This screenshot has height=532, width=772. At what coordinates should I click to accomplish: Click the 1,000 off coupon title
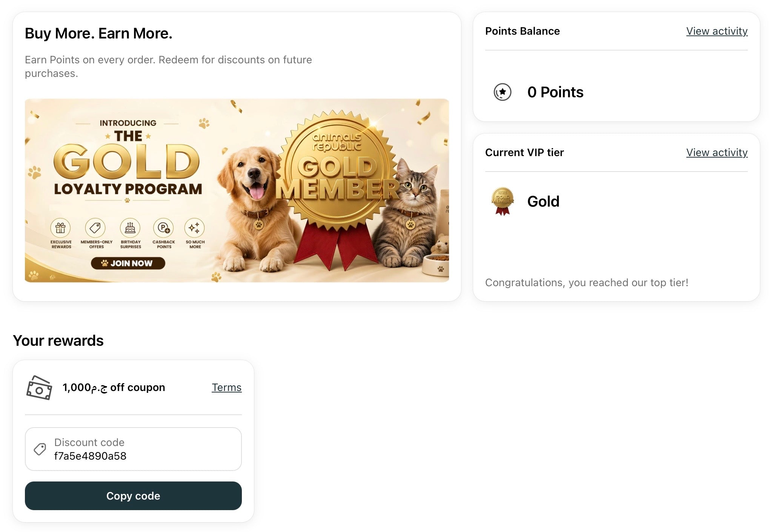[x=114, y=387]
